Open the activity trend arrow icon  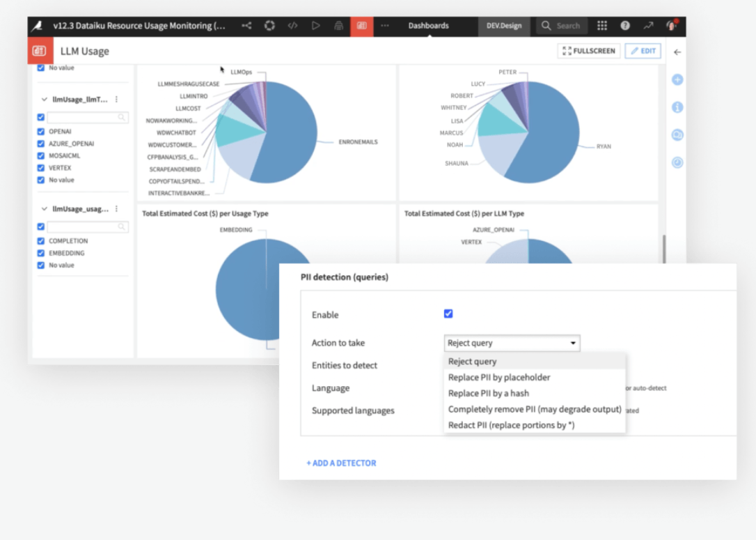pyautogui.click(x=648, y=26)
